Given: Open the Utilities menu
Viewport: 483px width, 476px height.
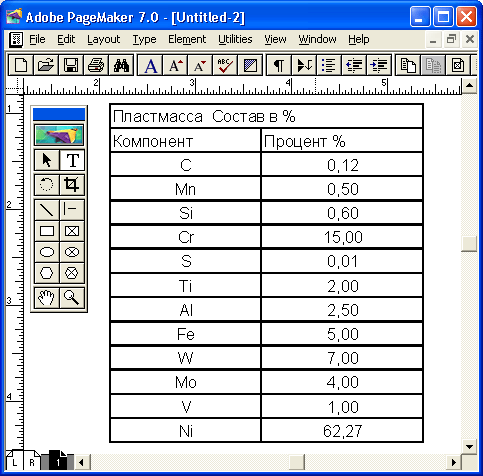Looking at the screenshot, I should click(x=235, y=39).
